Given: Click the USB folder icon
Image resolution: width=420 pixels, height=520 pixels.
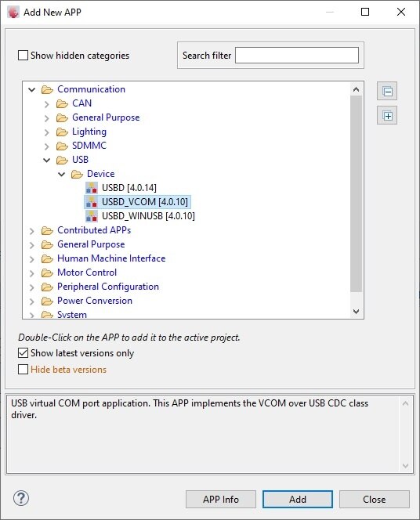Looking at the screenshot, I should [62, 161].
